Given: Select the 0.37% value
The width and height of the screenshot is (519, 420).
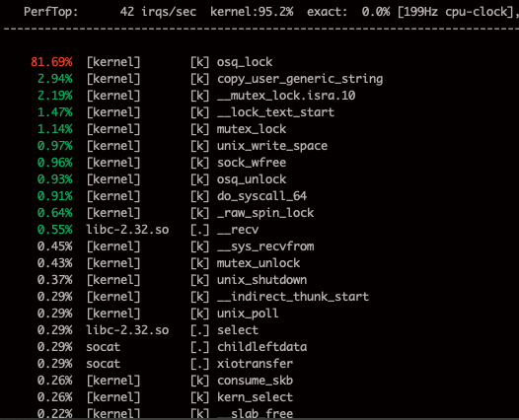Looking at the screenshot, I should [x=54, y=280].
